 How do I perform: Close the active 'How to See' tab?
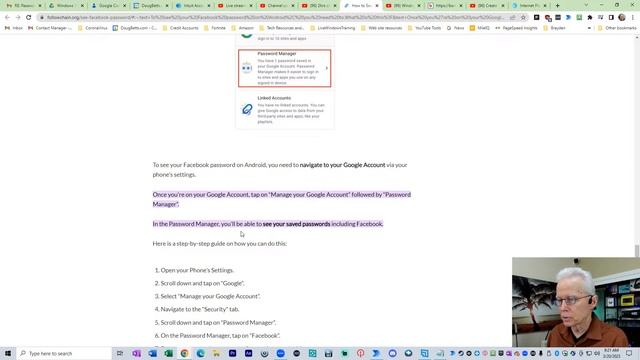point(377,6)
